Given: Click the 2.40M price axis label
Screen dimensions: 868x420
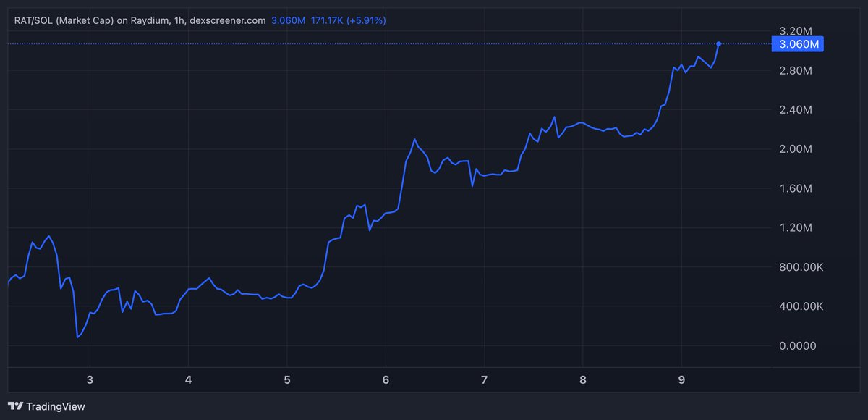Looking at the screenshot, I should (x=797, y=110).
